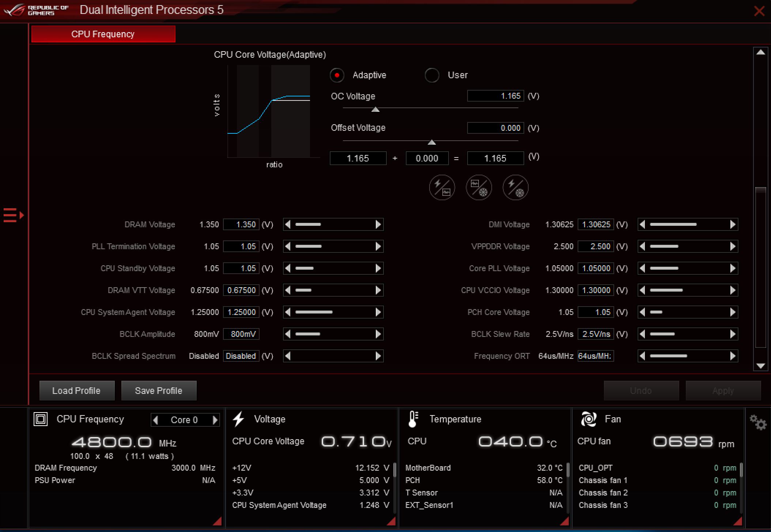This screenshot has width=771, height=532.
Task: Click the Temperature panel list scrollbar
Action: click(568, 470)
